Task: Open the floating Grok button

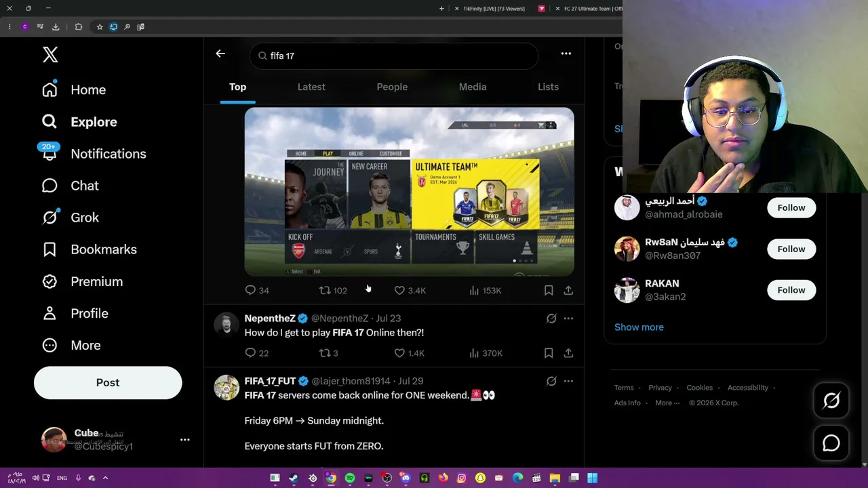Action: tap(831, 401)
